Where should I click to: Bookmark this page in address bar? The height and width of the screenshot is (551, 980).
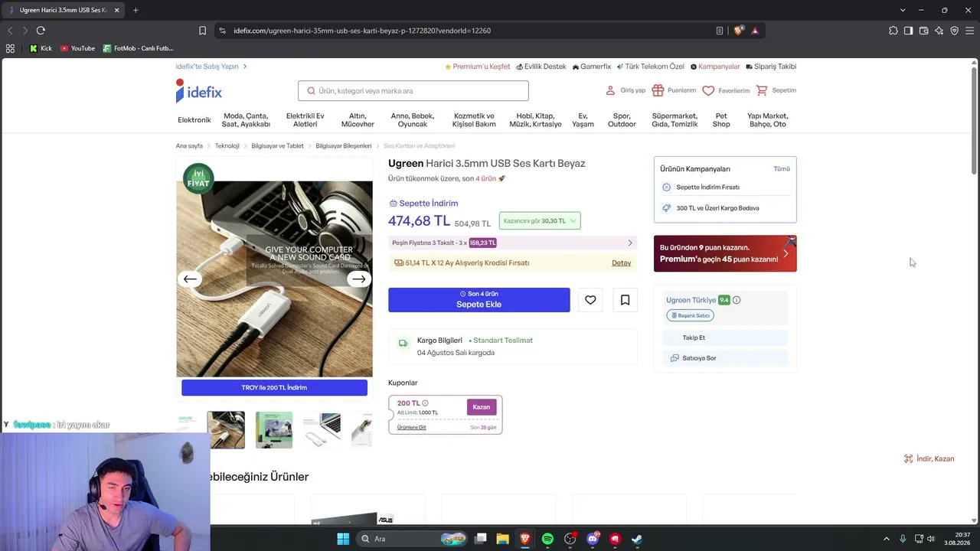202,31
